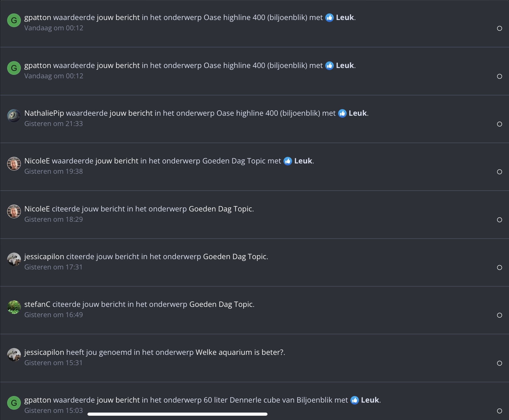Image resolution: width=509 pixels, height=420 pixels.
Task: Mark the first gpatton notification as read
Action: coord(499,28)
